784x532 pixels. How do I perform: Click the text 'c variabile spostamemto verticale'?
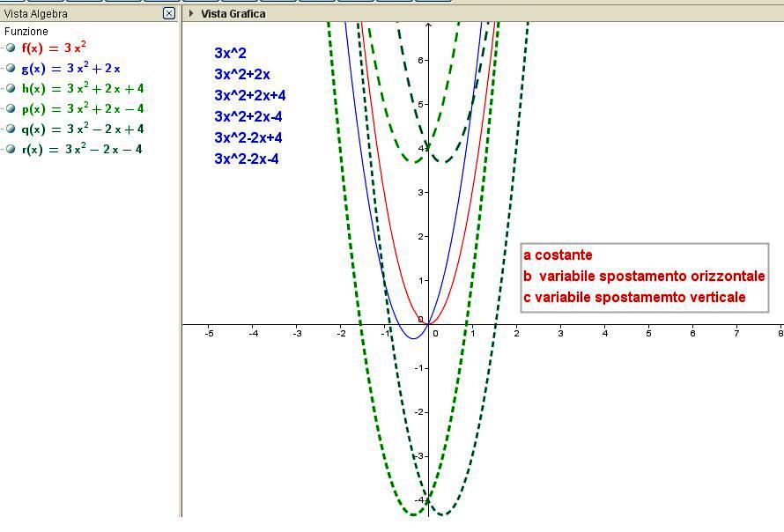point(634,297)
